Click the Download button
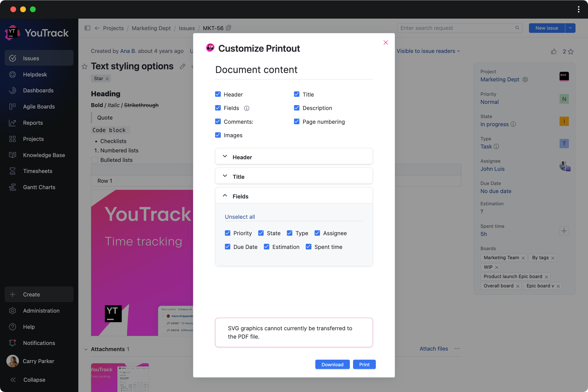Viewport: 588px width, 392px height. coord(332,364)
